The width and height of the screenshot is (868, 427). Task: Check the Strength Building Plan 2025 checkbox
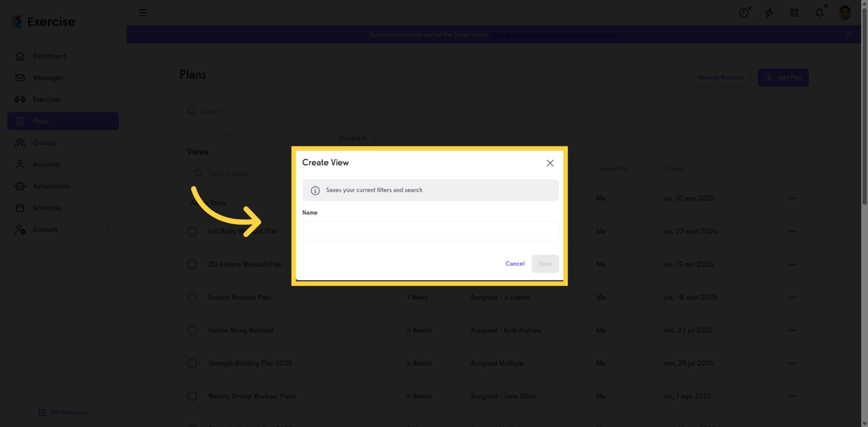pos(192,363)
